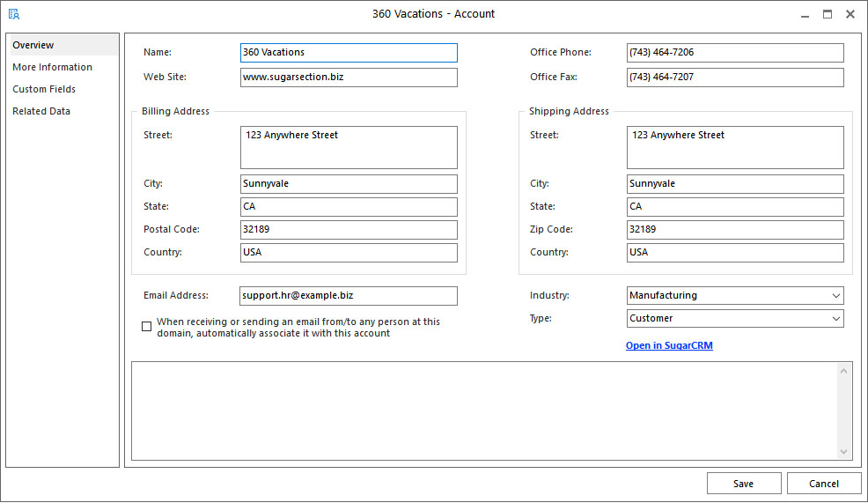The width and height of the screenshot is (868, 503).
Task: Click the app icon in title bar
Action: tap(14, 14)
